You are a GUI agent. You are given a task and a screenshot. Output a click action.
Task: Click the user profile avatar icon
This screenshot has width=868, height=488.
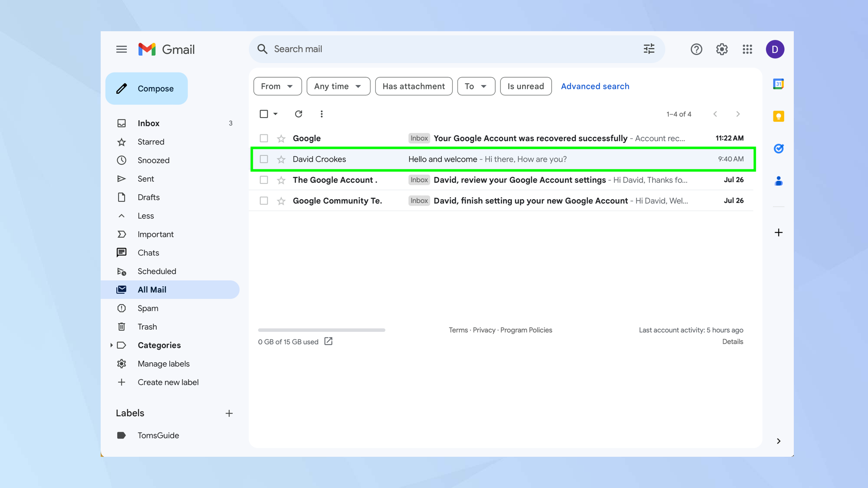(x=775, y=49)
